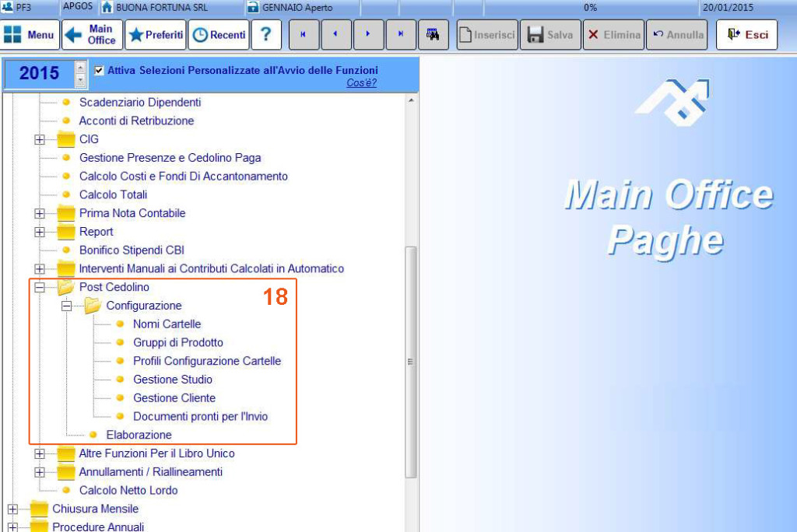Go to next record arrow
This screenshot has width=797, height=532.
tap(368, 34)
